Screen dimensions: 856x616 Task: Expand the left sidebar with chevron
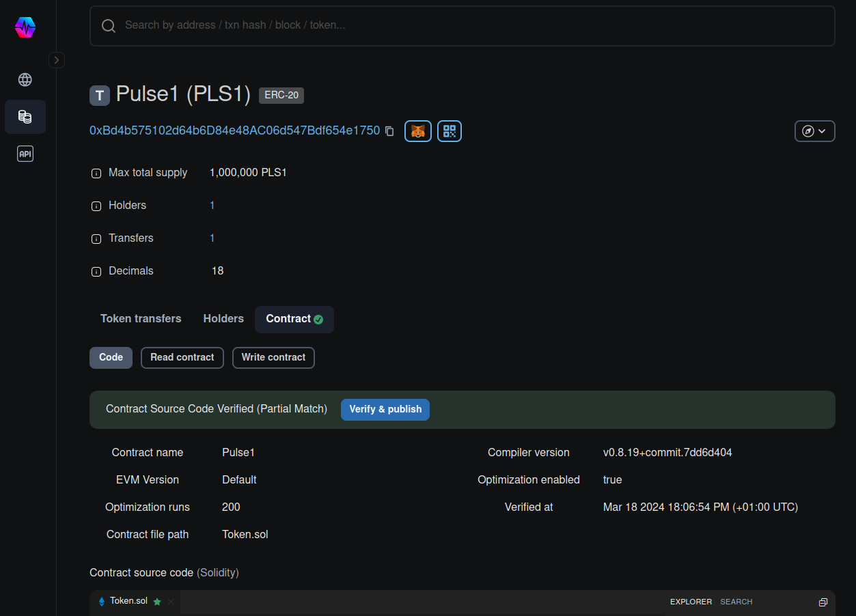(57, 60)
